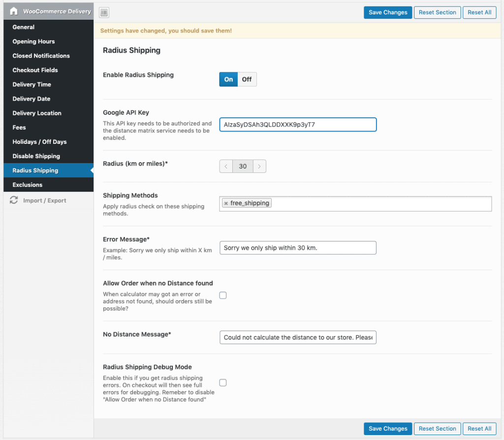This screenshot has width=504, height=440.
Task: Switch Enable Radius Shipping to On
Action: (x=228, y=79)
